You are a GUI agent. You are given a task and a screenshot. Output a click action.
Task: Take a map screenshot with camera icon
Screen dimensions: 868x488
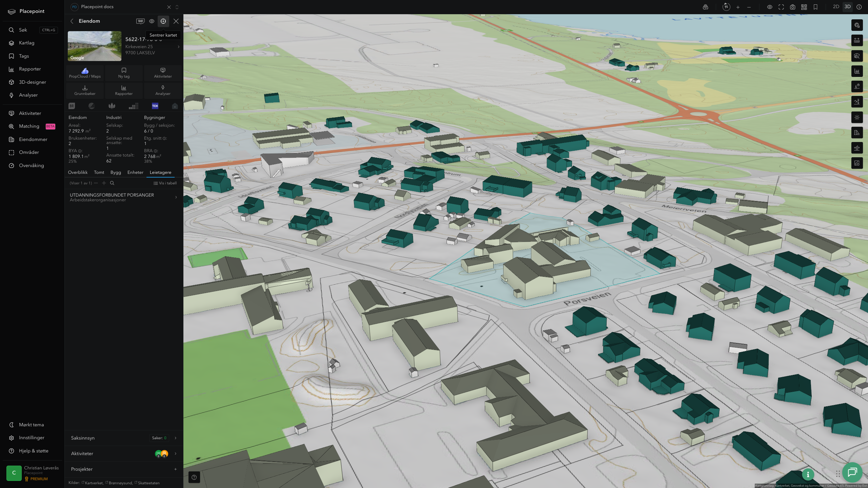792,7
